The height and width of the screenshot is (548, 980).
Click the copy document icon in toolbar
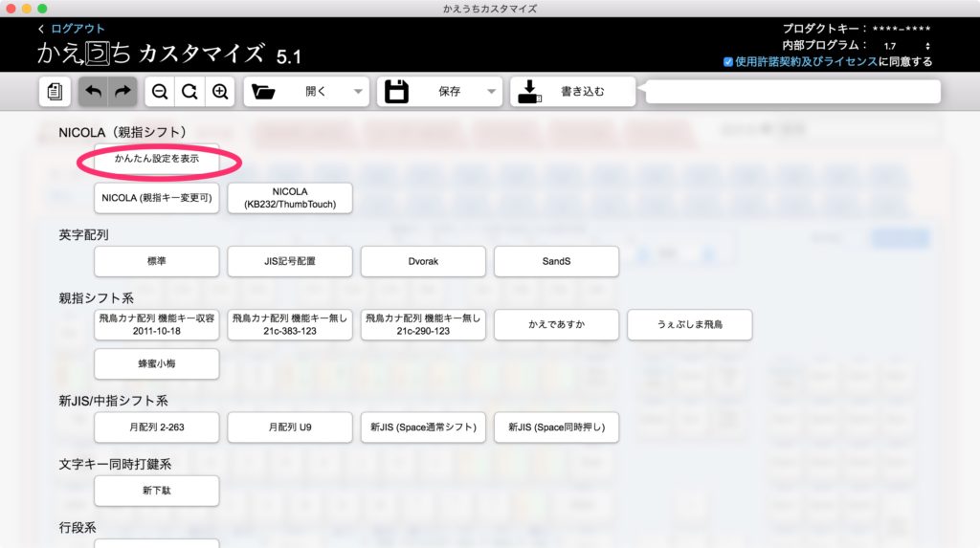55,91
